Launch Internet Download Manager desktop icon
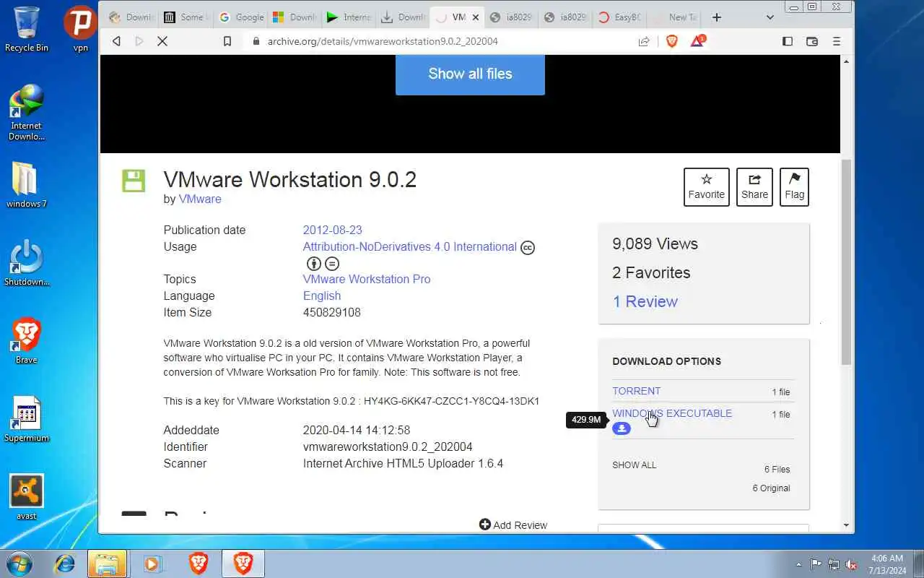The height and width of the screenshot is (578, 924). click(x=26, y=112)
